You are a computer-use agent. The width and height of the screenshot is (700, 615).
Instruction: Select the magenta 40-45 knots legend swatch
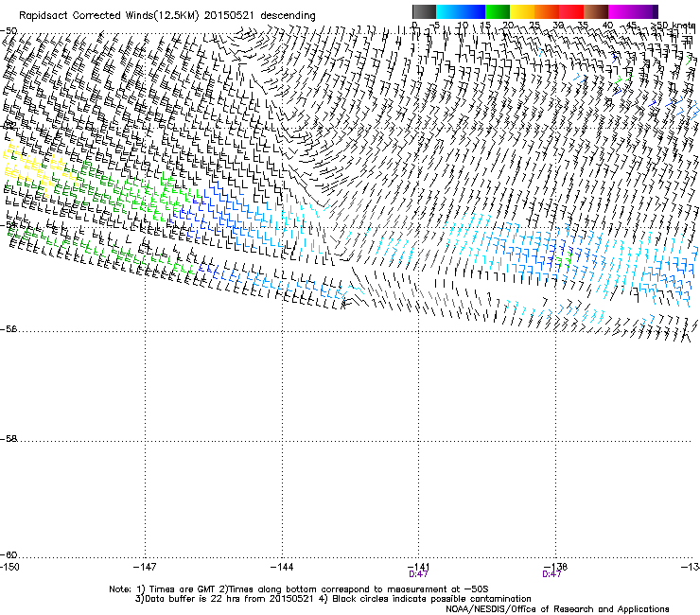pos(621,11)
